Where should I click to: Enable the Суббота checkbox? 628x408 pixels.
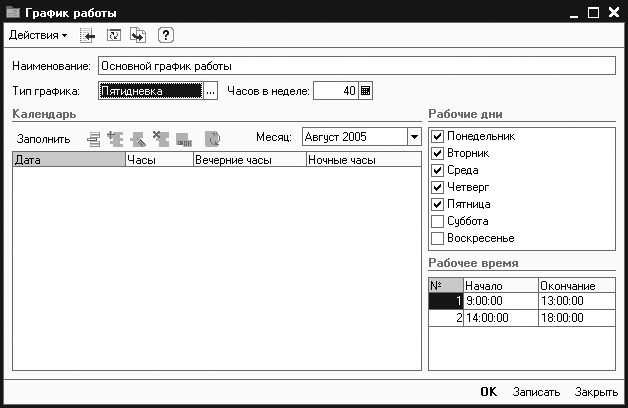pyautogui.click(x=437, y=221)
